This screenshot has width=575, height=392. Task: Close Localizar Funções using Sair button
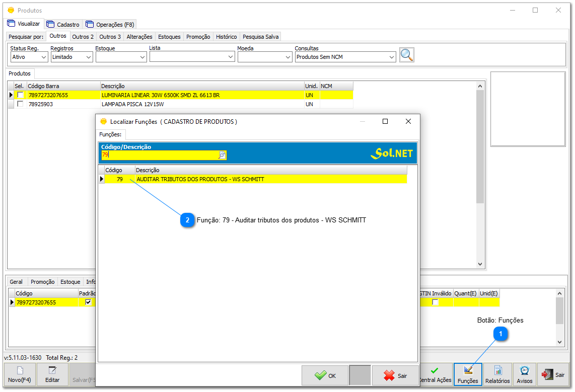[x=395, y=375]
